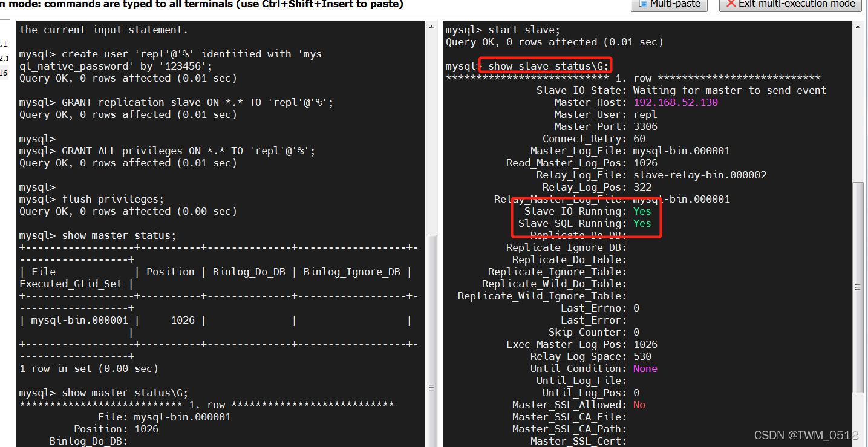Click the 1026 cell in master status table
This screenshot has height=447, width=868.
pyautogui.click(x=183, y=320)
